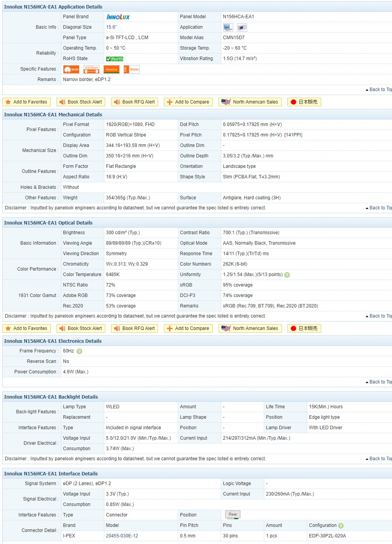Click Add to Compare above Electronics Details
392x544 pixels.
188,328
